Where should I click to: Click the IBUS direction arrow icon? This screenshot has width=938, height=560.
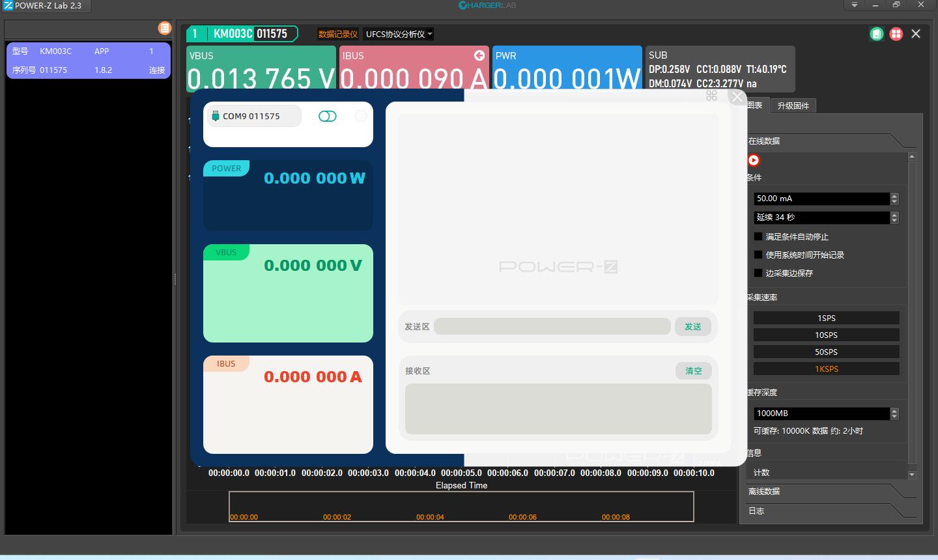[x=479, y=56]
